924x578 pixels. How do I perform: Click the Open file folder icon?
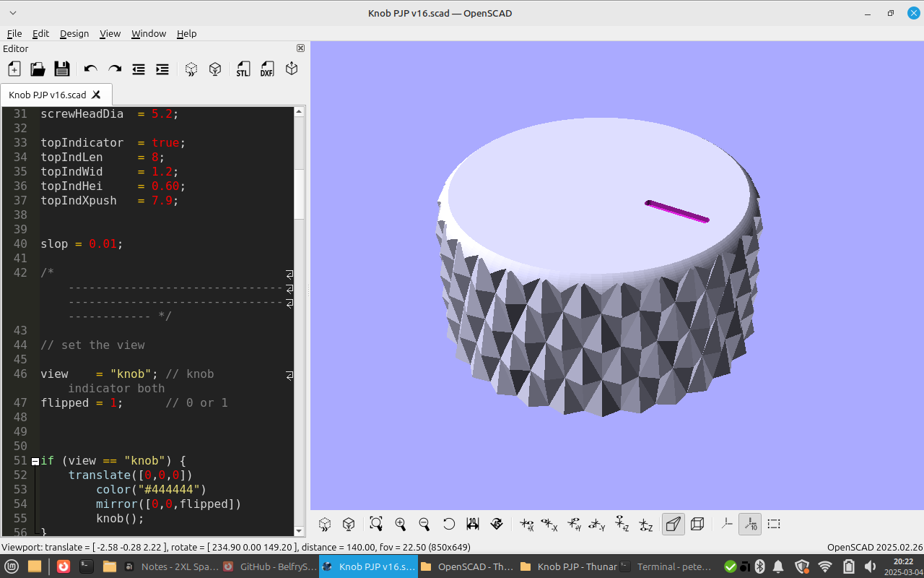click(x=38, y=69)
